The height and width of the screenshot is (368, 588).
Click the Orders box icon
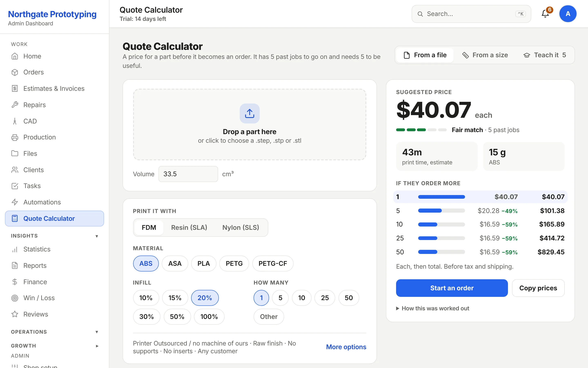(15, 72)
